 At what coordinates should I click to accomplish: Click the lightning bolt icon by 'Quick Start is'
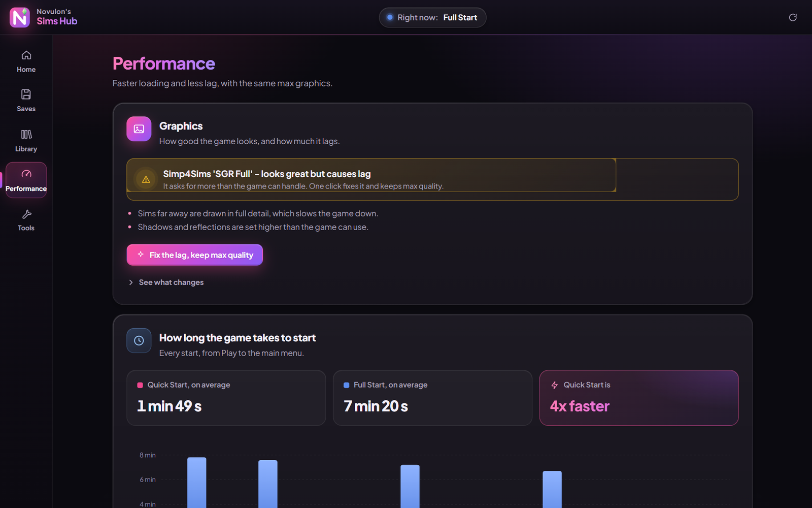click(555, 385)
